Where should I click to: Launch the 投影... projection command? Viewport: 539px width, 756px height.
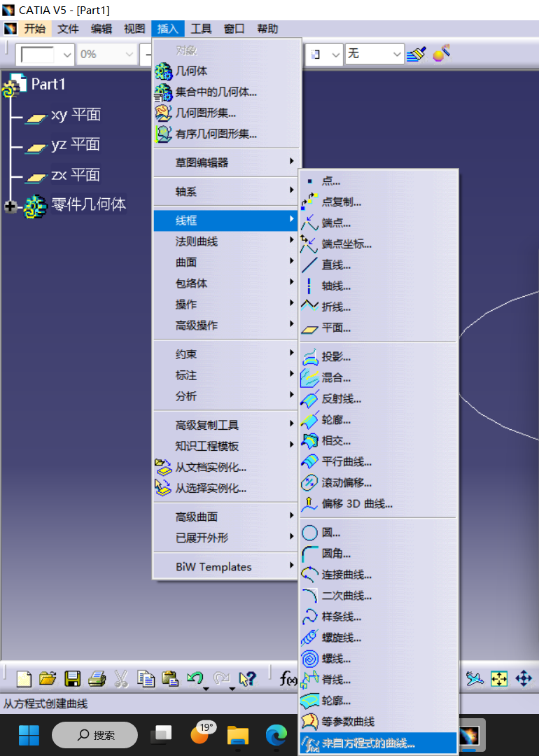pos(378,357)
